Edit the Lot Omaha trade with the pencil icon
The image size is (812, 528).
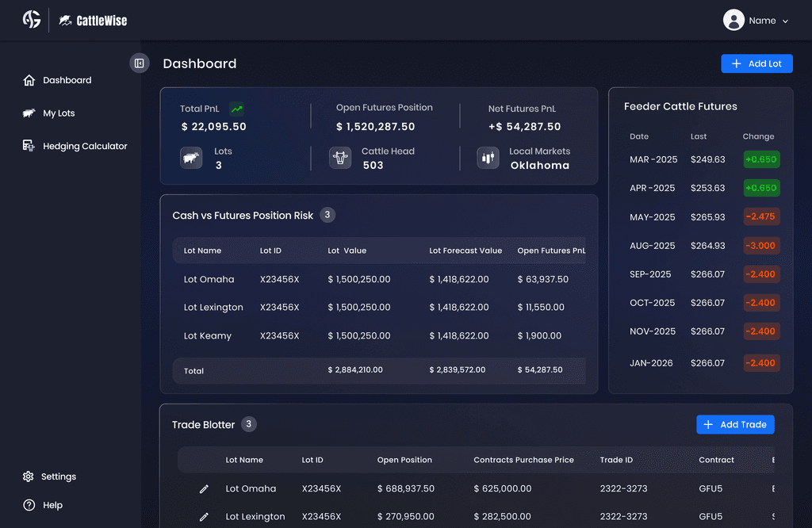[204, 488]
